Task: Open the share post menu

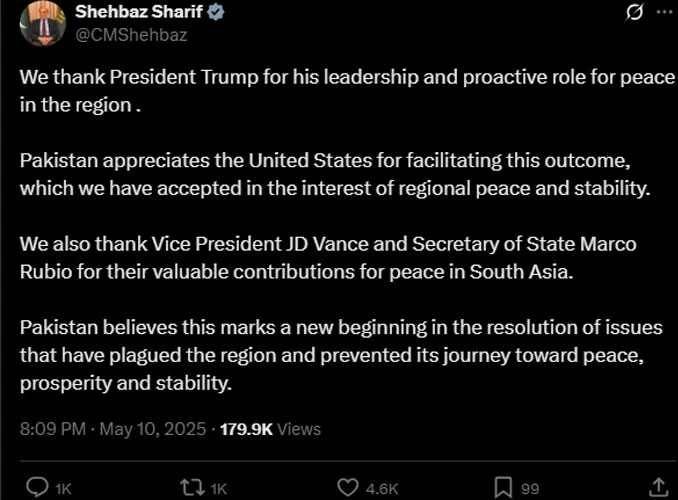Action: click(659, 487)
